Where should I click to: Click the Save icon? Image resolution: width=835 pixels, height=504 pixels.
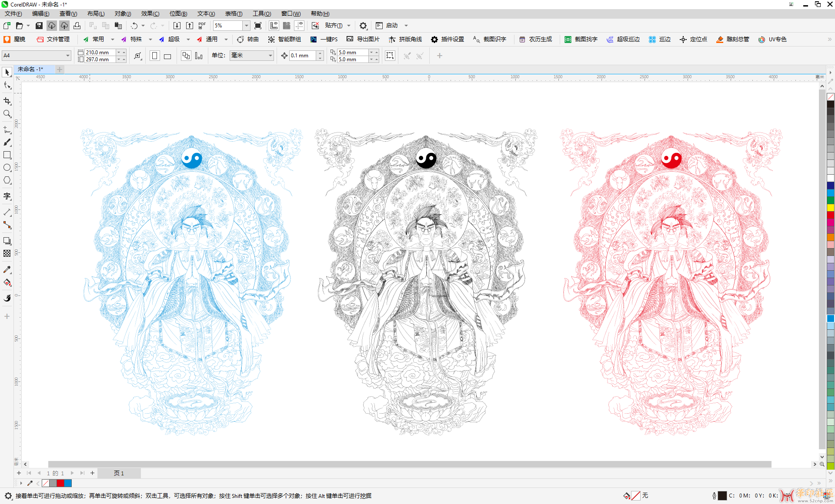39,26
